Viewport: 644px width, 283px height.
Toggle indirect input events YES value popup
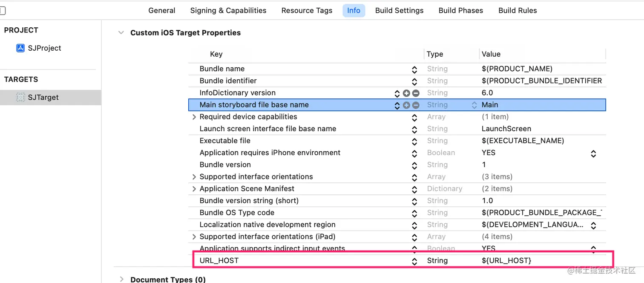click(593, 248)
